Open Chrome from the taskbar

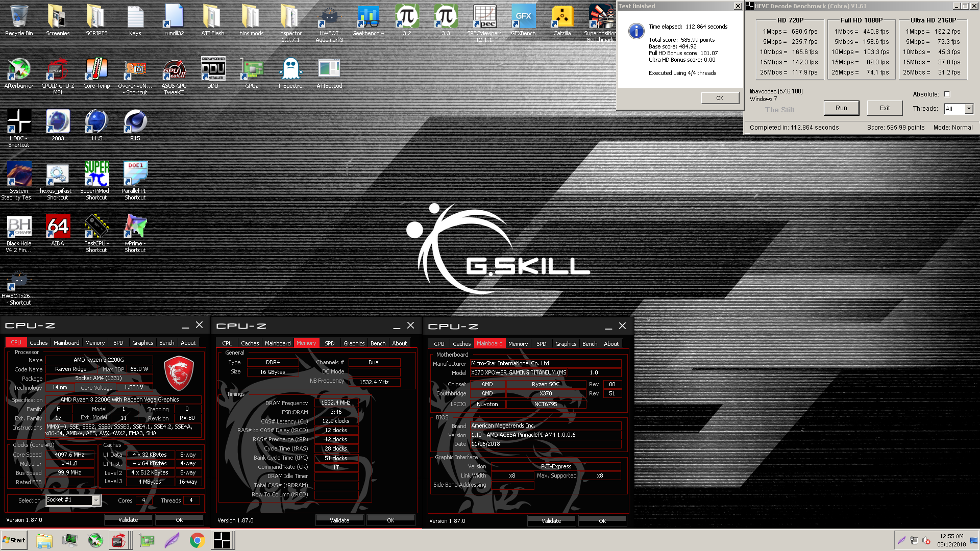197,540
